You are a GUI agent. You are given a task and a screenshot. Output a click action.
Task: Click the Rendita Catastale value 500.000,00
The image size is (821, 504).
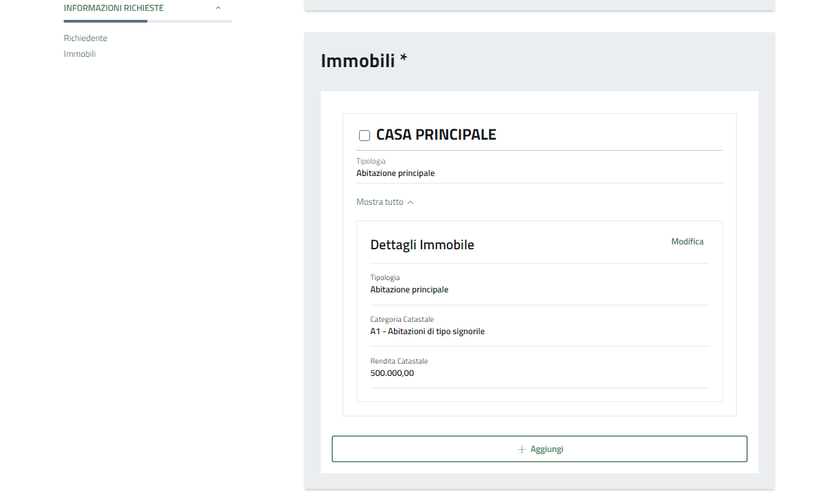point(392,373)
